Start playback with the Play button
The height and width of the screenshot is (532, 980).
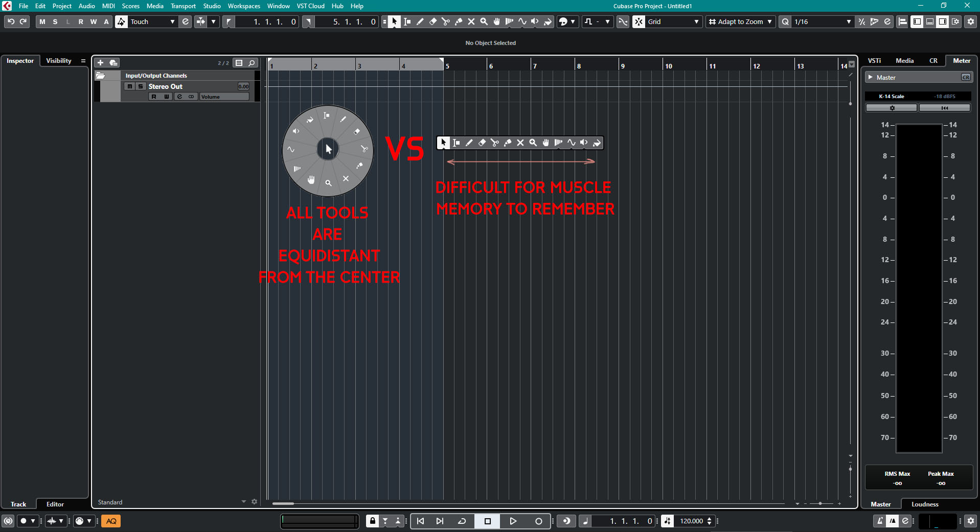[x=513, y=521]
